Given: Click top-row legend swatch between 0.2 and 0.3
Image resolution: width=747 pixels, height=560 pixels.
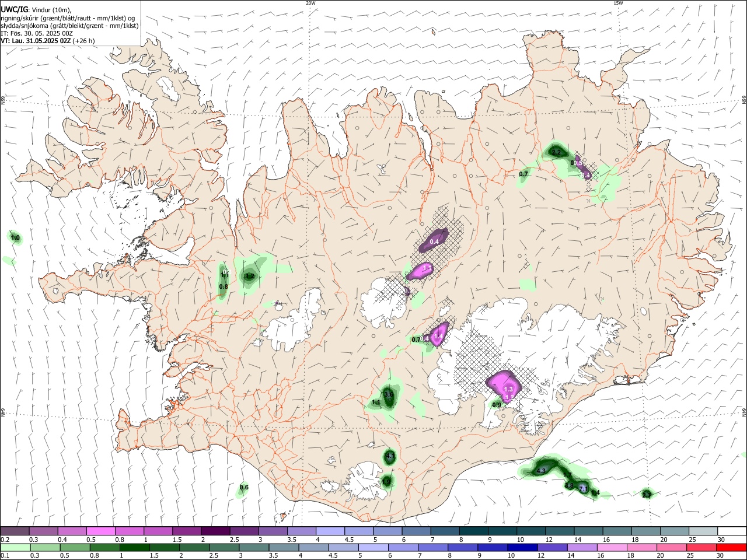Looking at the screenshot, I should (x=15, y=531).
